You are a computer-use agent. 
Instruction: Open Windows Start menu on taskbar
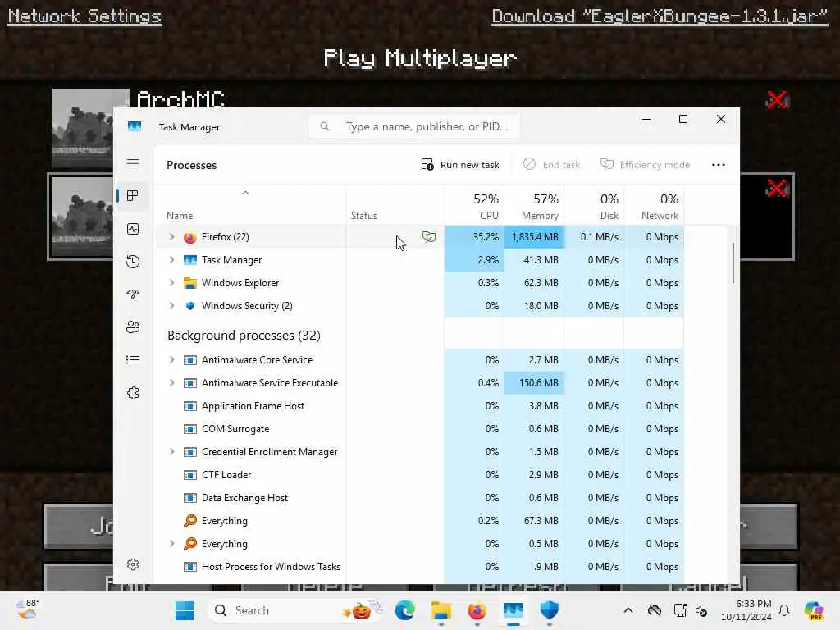[x=185, y=610]
